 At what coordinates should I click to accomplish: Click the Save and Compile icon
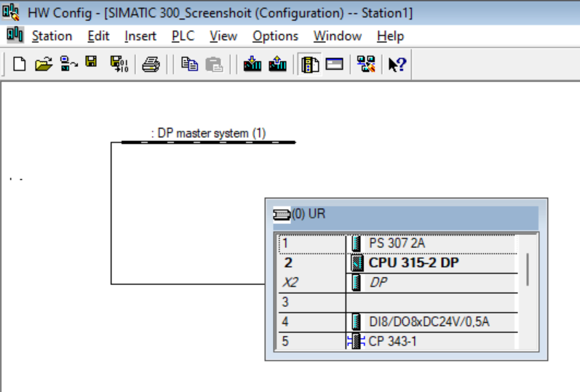click(x=119, y=64)
